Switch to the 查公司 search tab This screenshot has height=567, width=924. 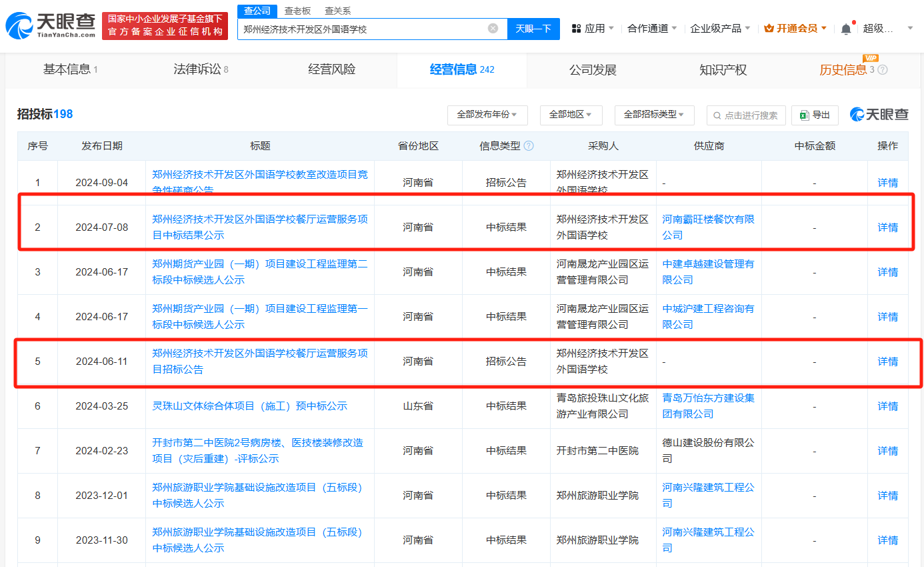(257, 11)
